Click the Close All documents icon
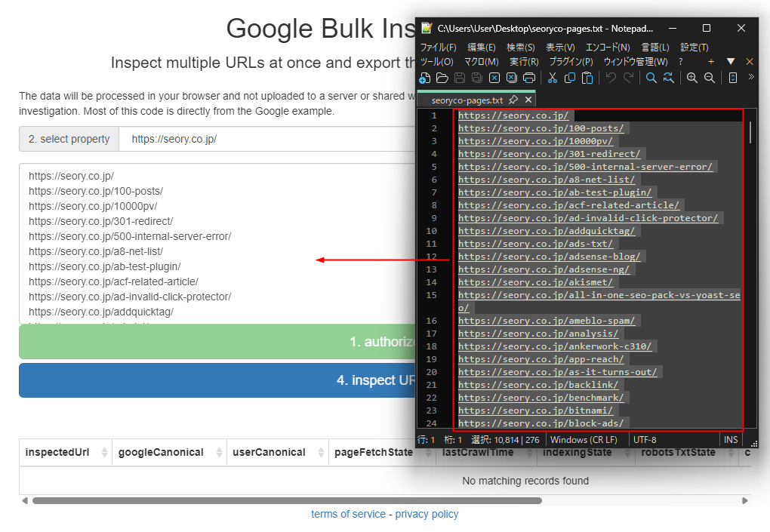The width and height of the screenshot is (770, 532). pyautogui.click(x=512, y=78)
